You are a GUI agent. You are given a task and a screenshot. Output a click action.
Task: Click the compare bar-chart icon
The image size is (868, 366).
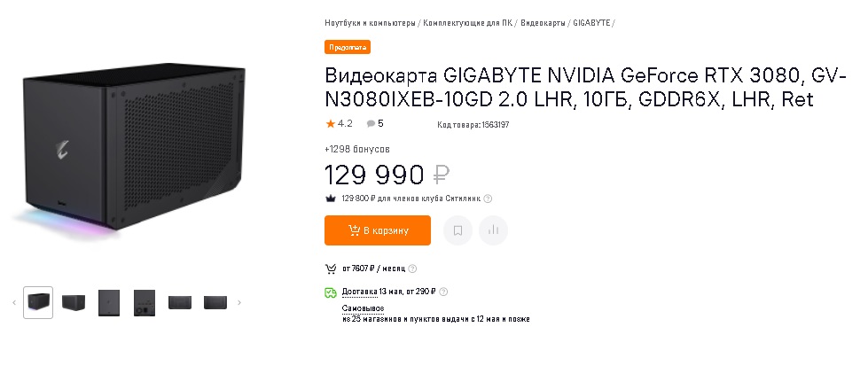pos(493,230)
